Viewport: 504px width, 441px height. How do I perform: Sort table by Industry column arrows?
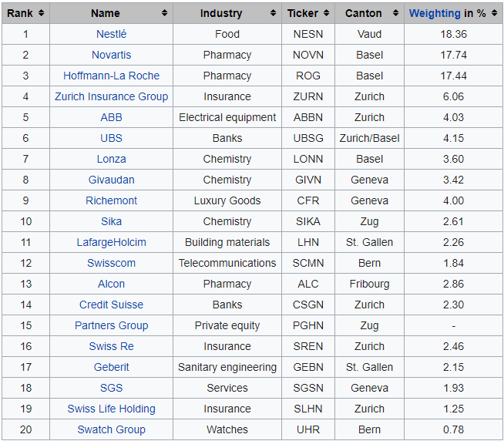coord(273,13)
